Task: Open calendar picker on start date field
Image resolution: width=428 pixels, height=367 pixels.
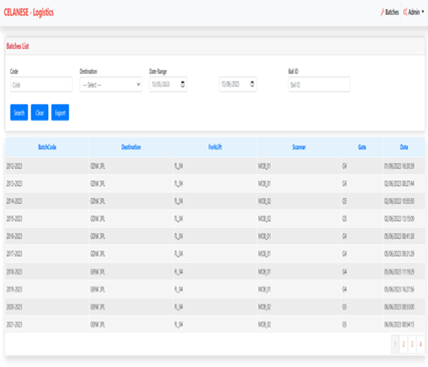Action: [x=183, y=84]
